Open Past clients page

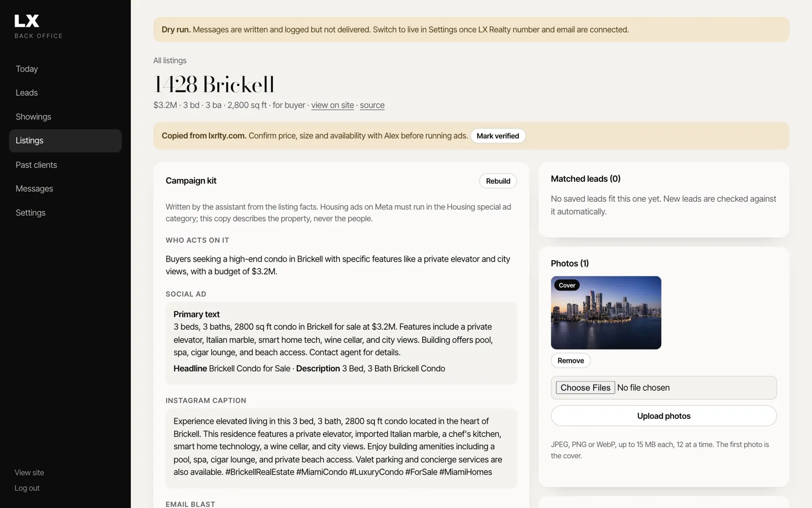click(x=37, y=165)
